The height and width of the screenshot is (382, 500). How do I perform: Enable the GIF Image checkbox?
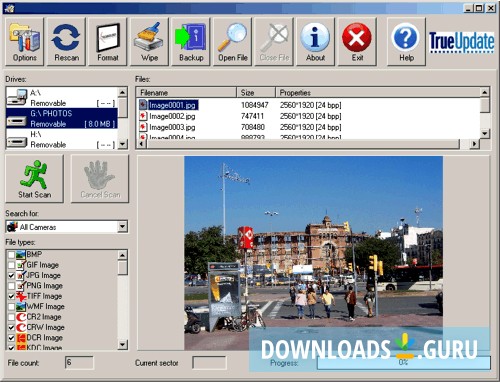[11, 265]
